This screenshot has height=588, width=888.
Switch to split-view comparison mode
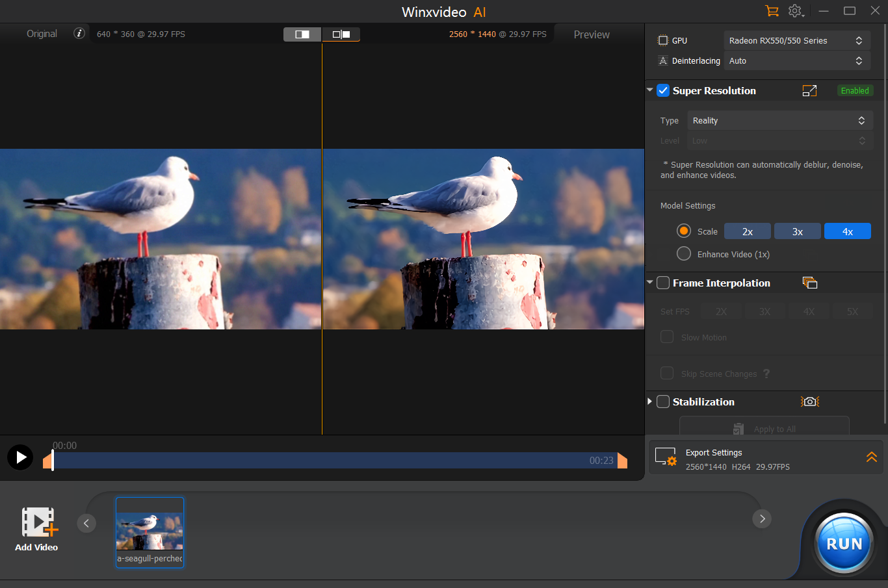pyautogui.click(x=302, y=34)
